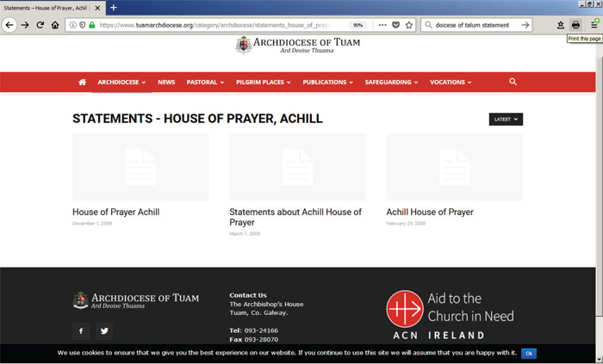Click the Statements about Achill House thumbnail
Screen dimensions: 603x364
point(298,167)
